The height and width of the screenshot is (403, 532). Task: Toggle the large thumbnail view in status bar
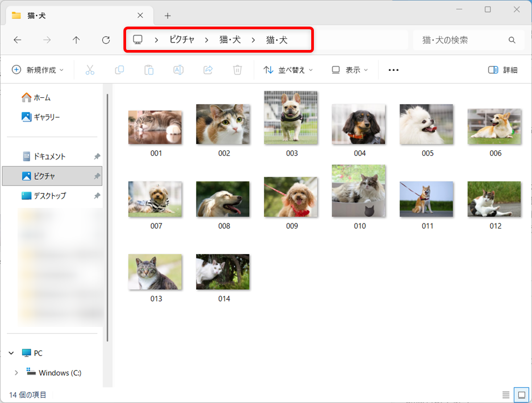[x=522, y=394]
